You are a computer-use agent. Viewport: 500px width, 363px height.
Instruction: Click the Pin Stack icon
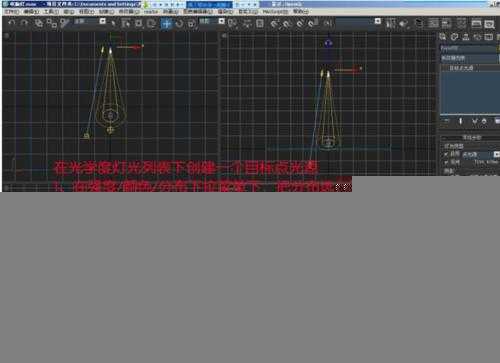[x=446, y=121]
